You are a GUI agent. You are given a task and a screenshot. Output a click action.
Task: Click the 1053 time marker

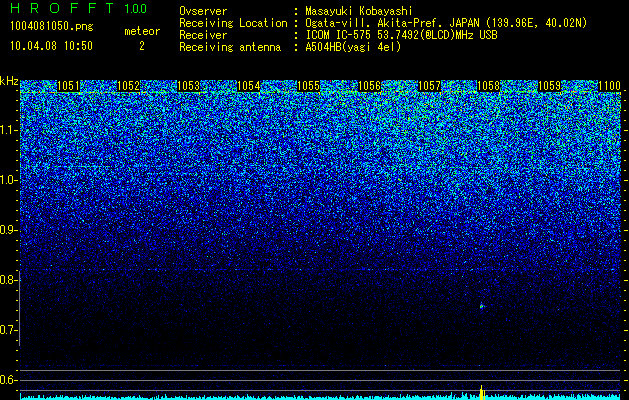click(189, 86)
